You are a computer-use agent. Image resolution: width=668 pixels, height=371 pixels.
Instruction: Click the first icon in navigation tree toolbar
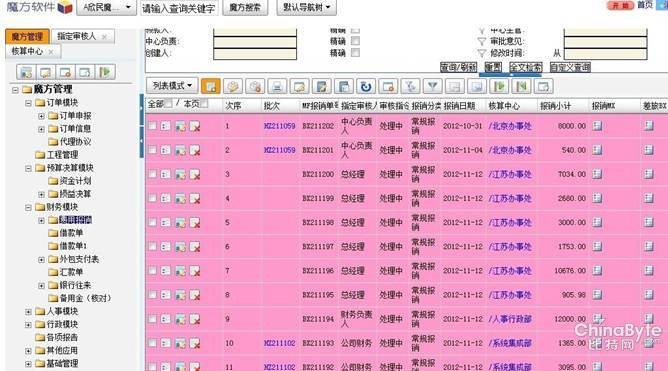tap(26, 72)
